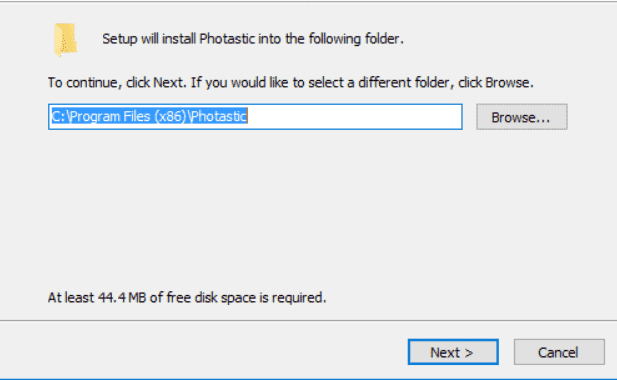Click the yellow folder icon

click(x=65, y=39)
